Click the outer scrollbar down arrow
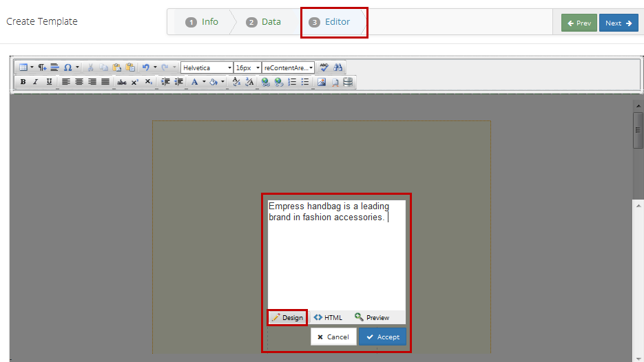This screenshot has height=362, width=644. [x=638, y=359]
